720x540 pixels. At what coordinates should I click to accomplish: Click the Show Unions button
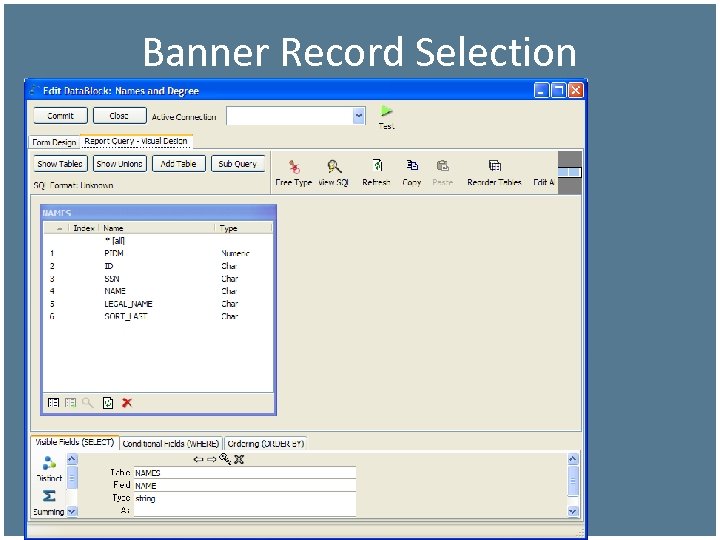(119, 163)
